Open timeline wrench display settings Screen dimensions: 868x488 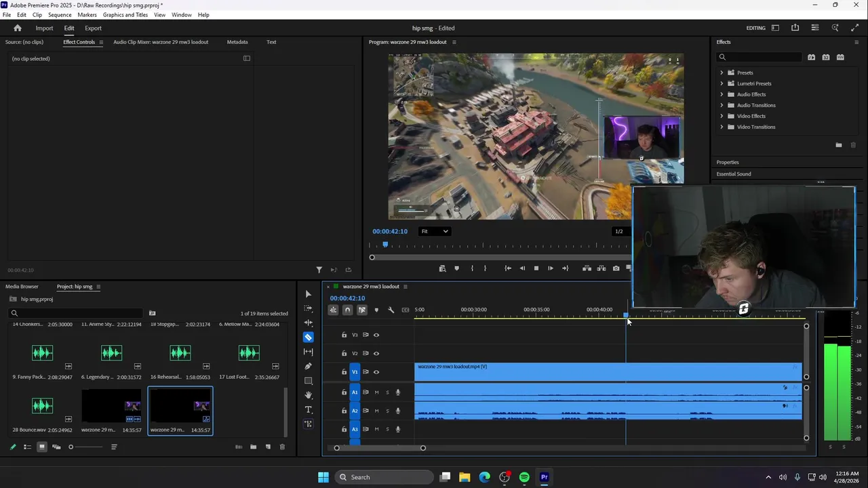point(391,310)
